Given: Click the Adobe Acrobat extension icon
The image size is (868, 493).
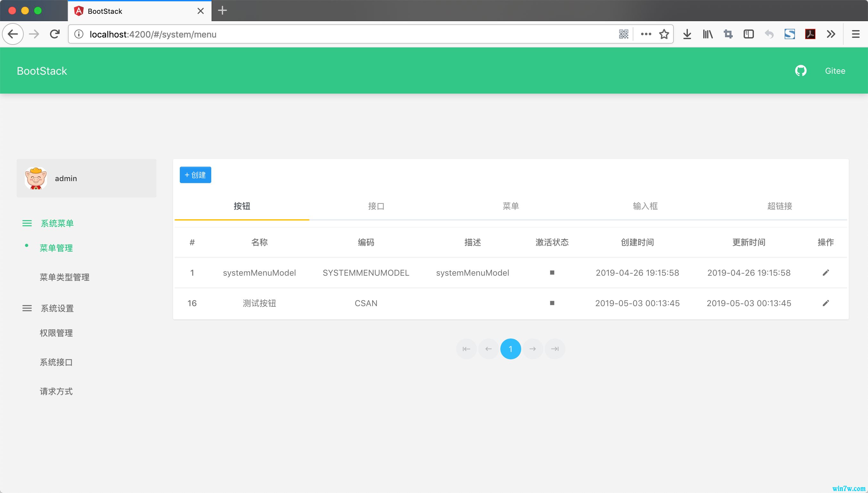Looking at the screenshot, I should click(x=810, y=34).
